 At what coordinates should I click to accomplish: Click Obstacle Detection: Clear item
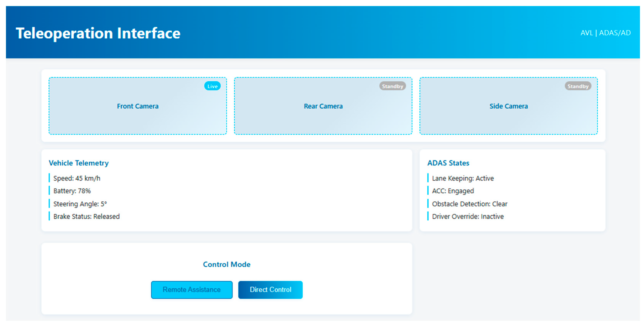(x=470, y=204)
